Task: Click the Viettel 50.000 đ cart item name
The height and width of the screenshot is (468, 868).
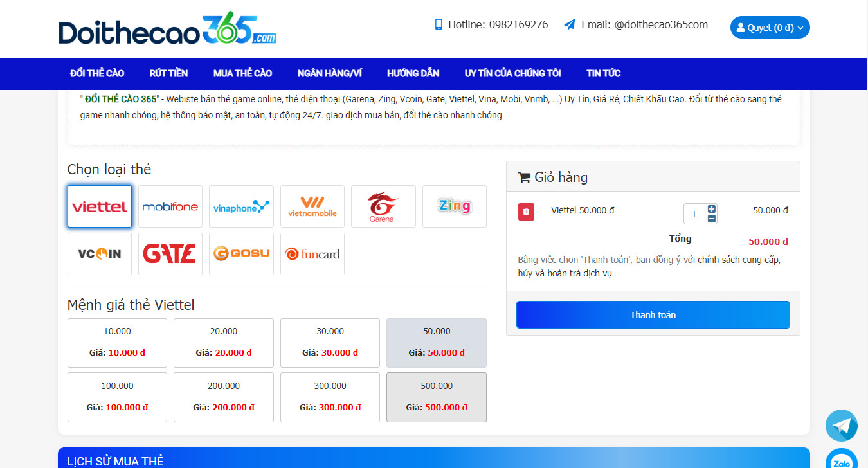Action: [583, 210]
